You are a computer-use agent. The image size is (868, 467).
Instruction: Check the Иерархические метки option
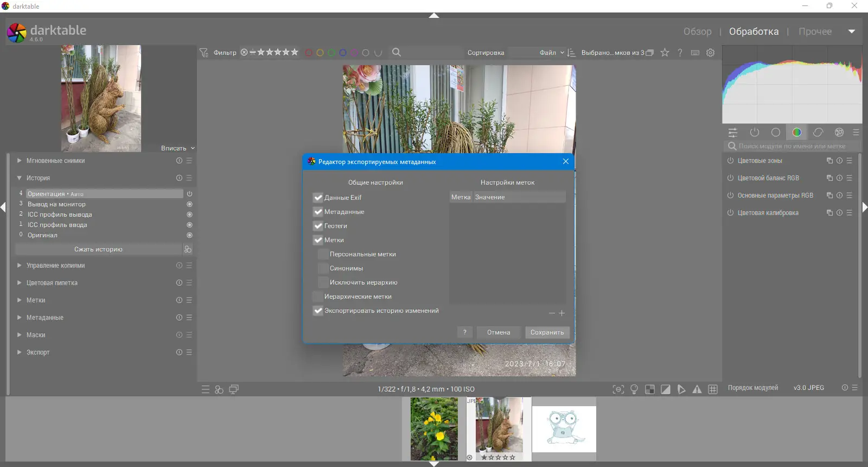[318, 296]
